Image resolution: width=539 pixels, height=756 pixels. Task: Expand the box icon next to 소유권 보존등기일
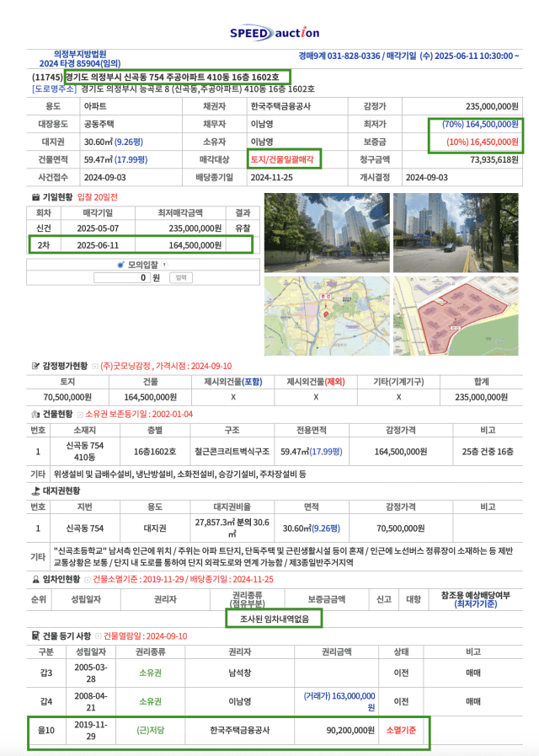81,415
